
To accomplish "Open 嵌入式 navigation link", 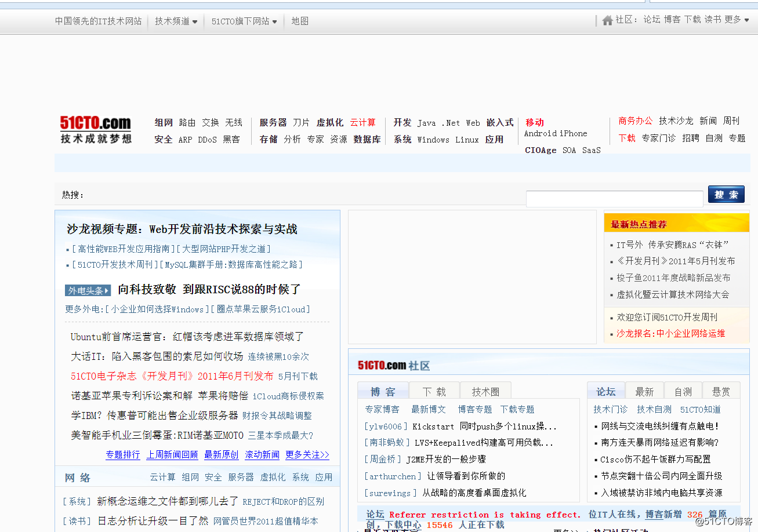I will coord(500,122).
